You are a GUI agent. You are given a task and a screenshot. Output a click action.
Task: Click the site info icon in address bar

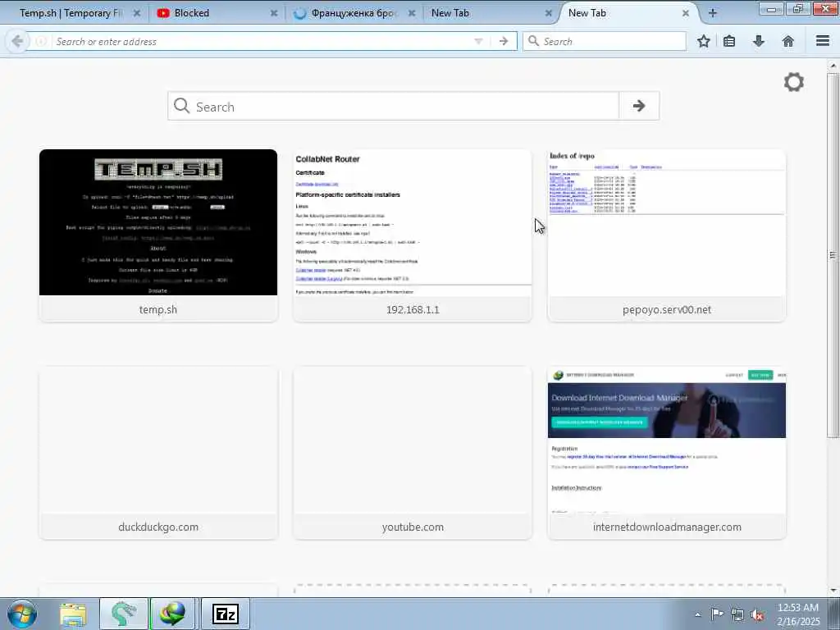click(41, 41)
